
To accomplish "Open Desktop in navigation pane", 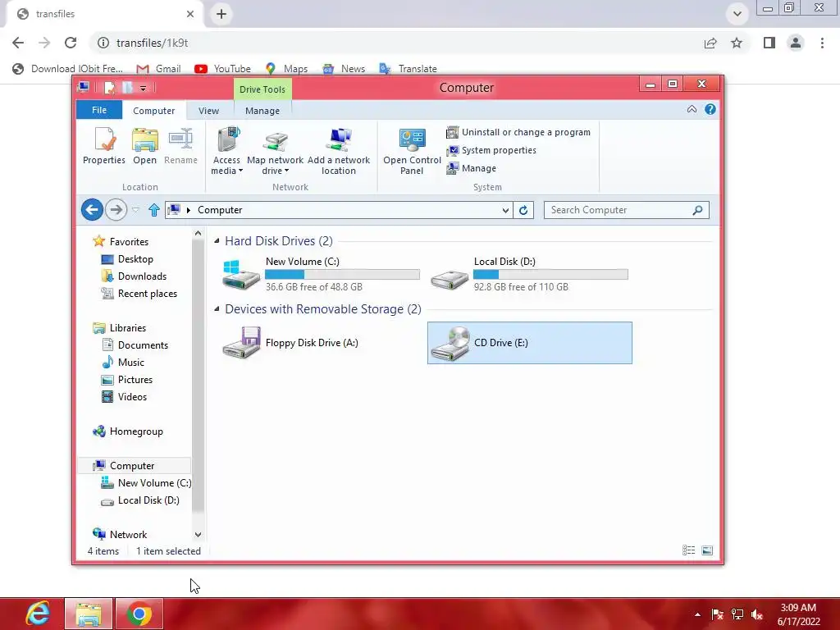I will click(127, 259).
